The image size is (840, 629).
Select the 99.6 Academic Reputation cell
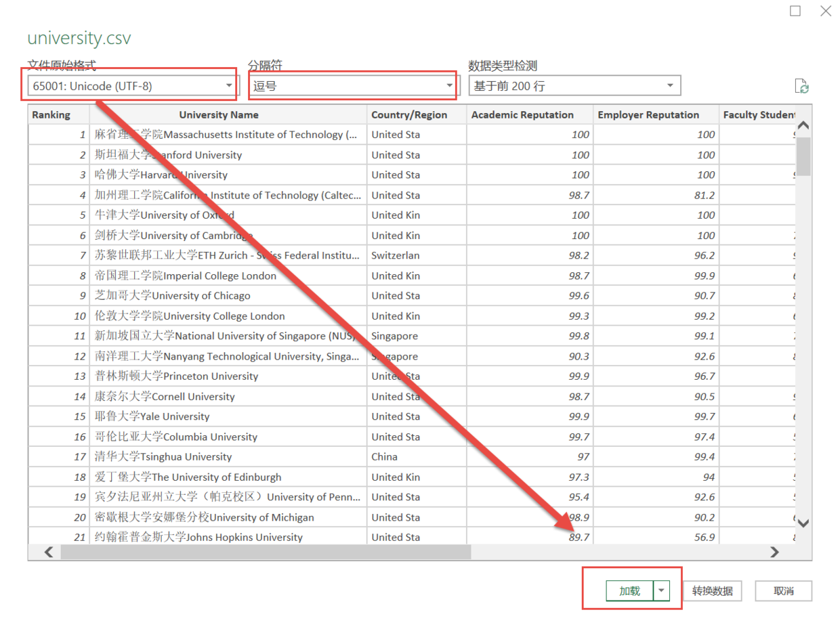point(530,296)
